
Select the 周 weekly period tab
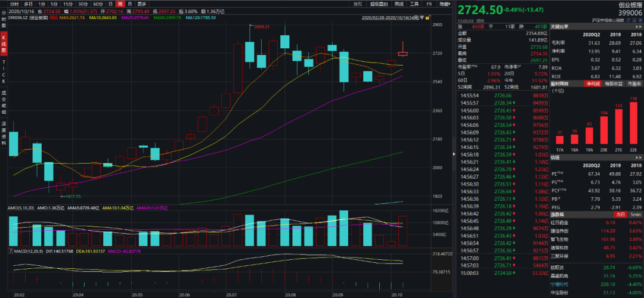coord(120,4)
